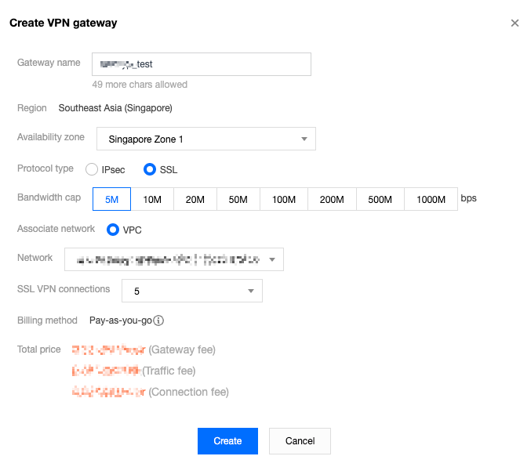Focus the Gateway name input field
This screenshot has height=467, width=531.
201,64
